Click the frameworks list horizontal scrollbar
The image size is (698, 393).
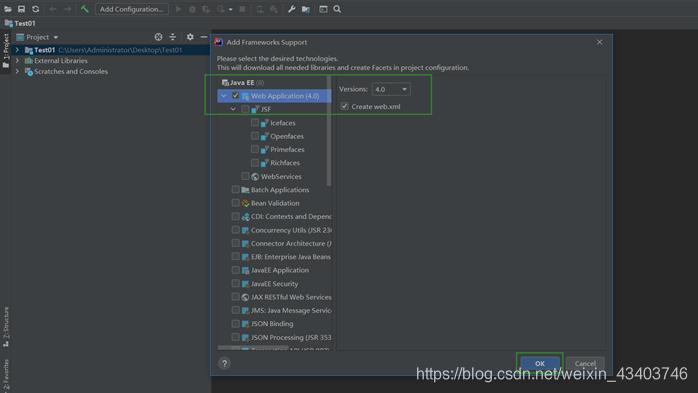coord(253,348)
